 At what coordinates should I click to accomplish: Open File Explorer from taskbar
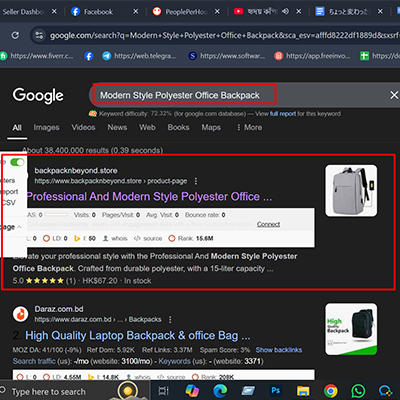click(x=303, y=391)
